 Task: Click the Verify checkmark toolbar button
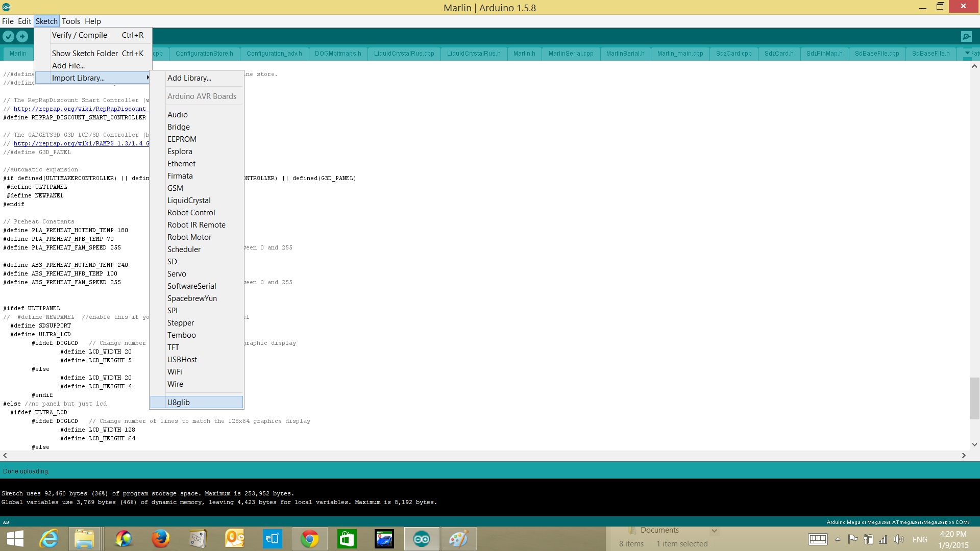[8, 36]
